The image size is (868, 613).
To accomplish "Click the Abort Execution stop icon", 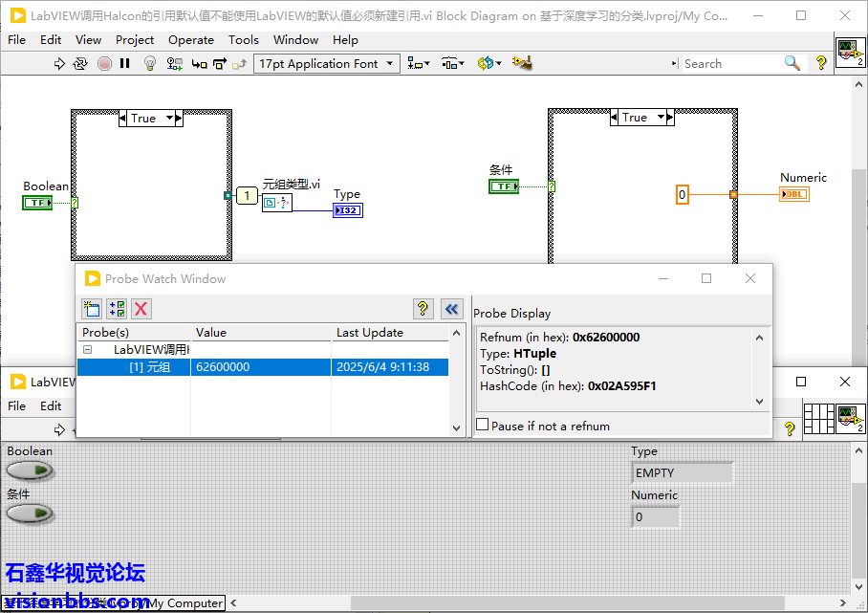I will (x=103, y=63).
